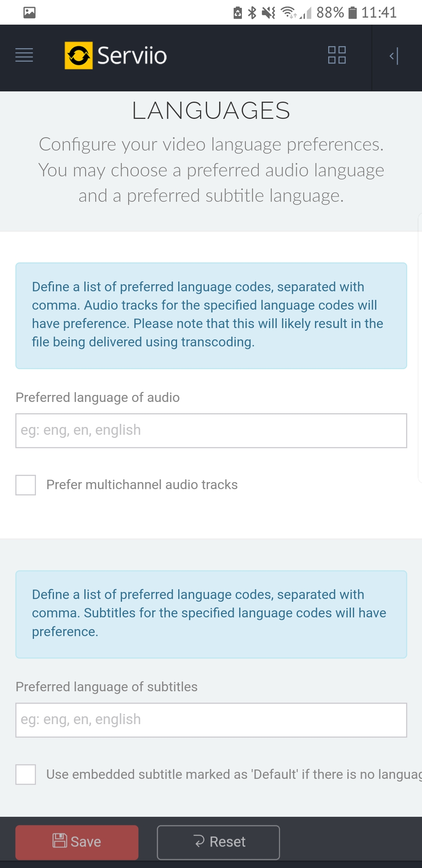Tap the battery status icon

click(x=352, y=13)
